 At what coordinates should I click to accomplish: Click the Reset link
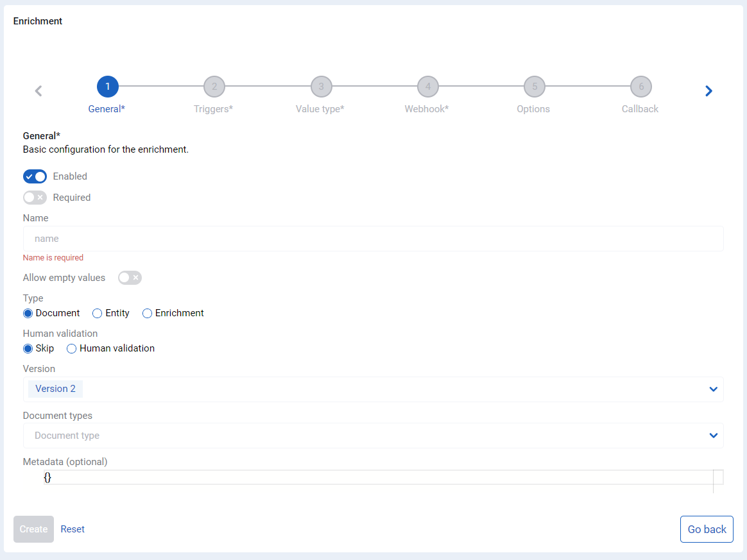tap(73, 529)
